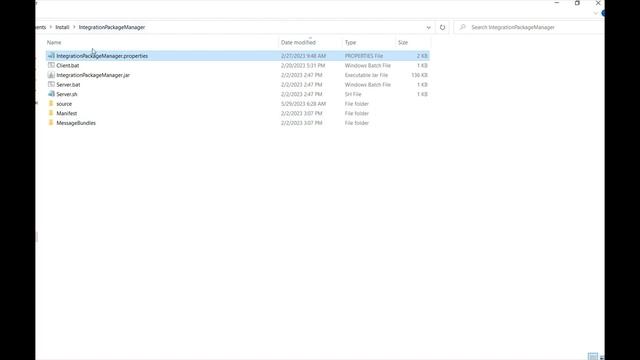Click the search magnifier icon

pyautogui.click(x=462, y=27)
